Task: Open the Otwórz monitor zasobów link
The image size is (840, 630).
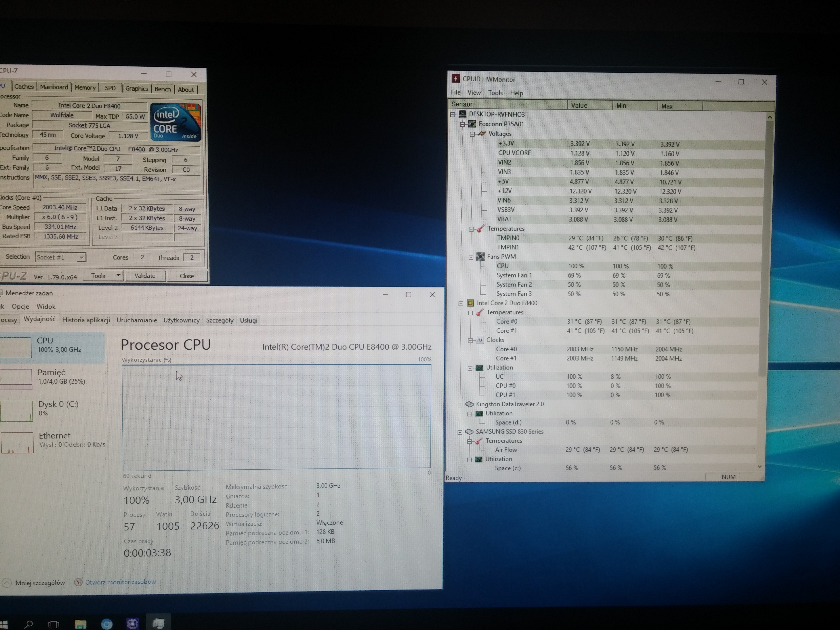Action: point(120,582)
